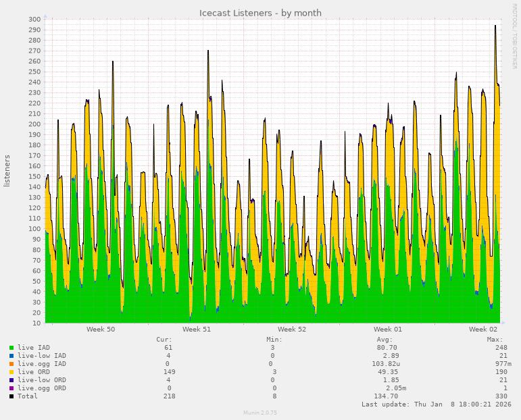Click the vertical listeners axis label
The height and width of the screenshot is (420, 521).
tap(7, 170)
